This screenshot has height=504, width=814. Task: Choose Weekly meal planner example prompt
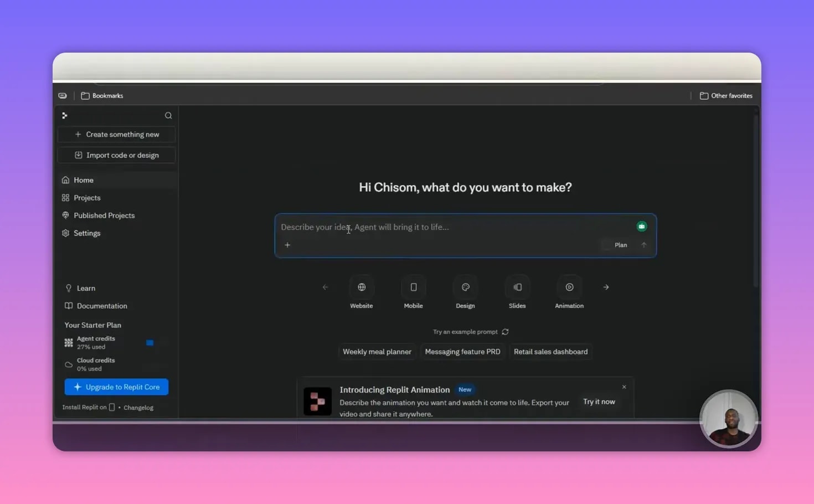(377, 352)
